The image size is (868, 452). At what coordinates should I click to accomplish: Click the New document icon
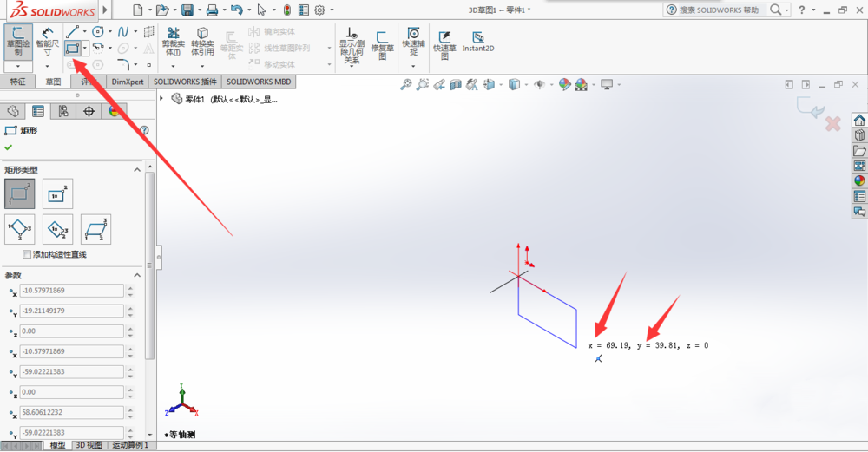[137, 10]
